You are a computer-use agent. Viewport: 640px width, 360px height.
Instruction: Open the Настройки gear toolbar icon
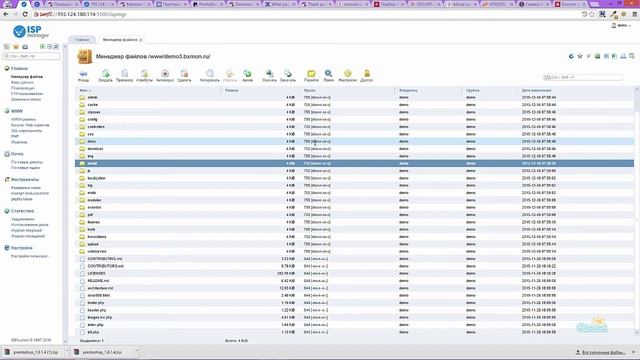[347, 75]
